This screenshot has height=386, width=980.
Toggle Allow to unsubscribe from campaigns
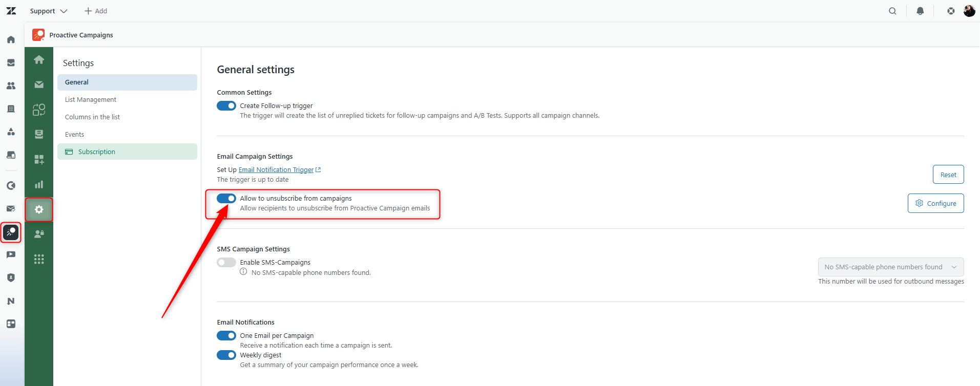(x=226, y=198)
